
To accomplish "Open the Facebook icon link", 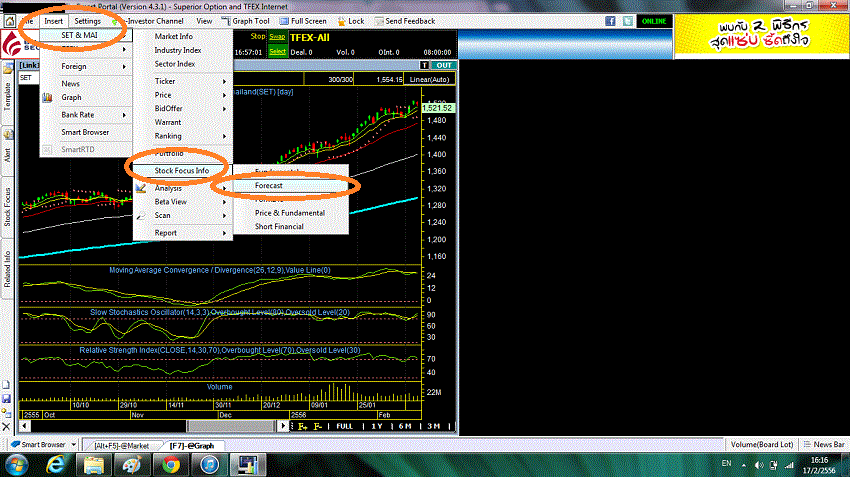I will click(x=610, y=21).
